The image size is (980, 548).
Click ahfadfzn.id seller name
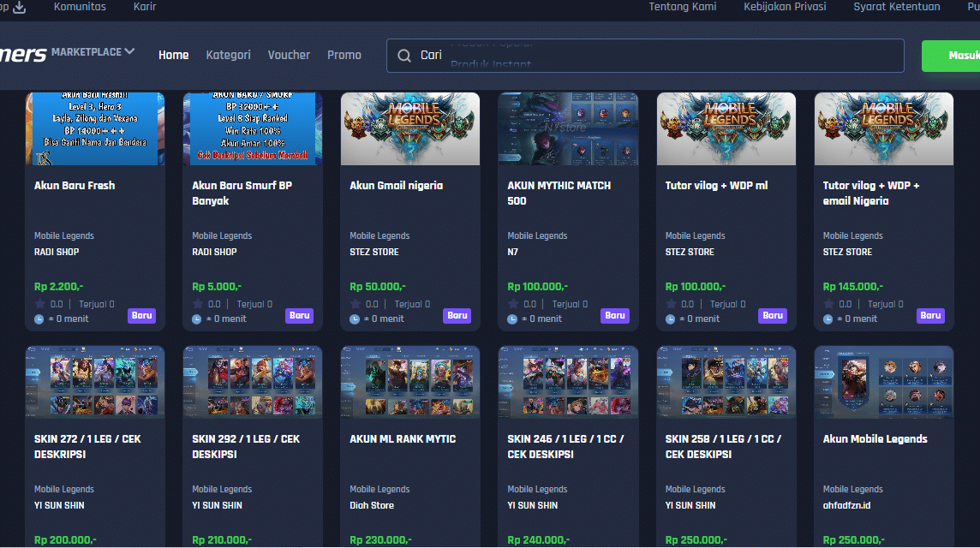pyautogui.click(x=846, y=505)
